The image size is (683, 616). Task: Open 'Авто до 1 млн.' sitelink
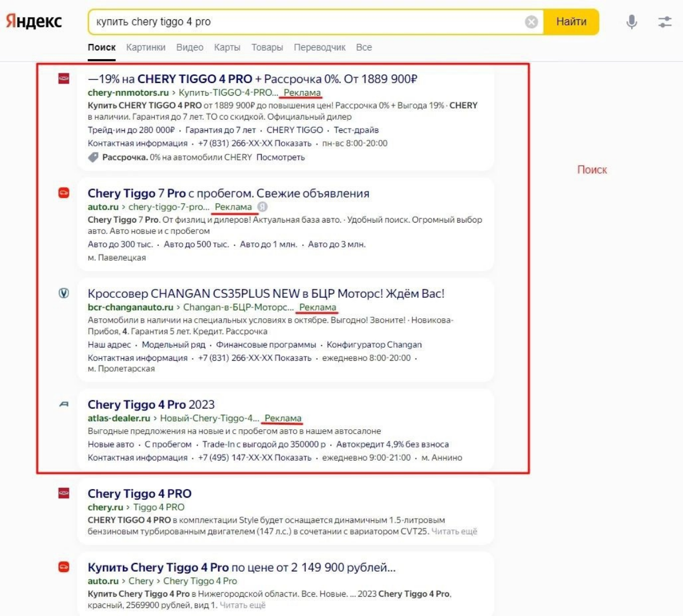(x=269, y=244)
